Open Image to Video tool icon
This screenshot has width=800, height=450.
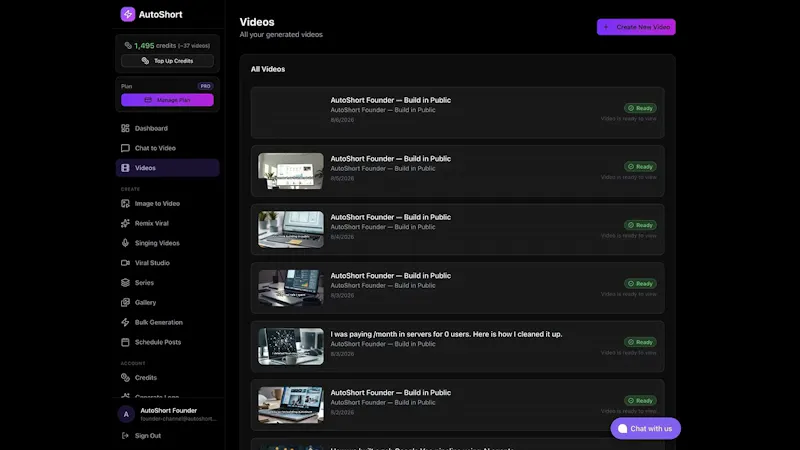click(x=125, y=204)
